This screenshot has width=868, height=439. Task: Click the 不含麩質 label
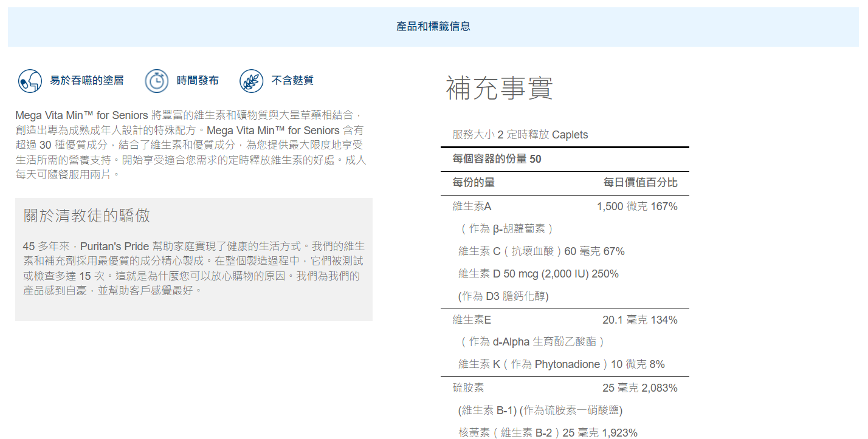coord(292,81)
